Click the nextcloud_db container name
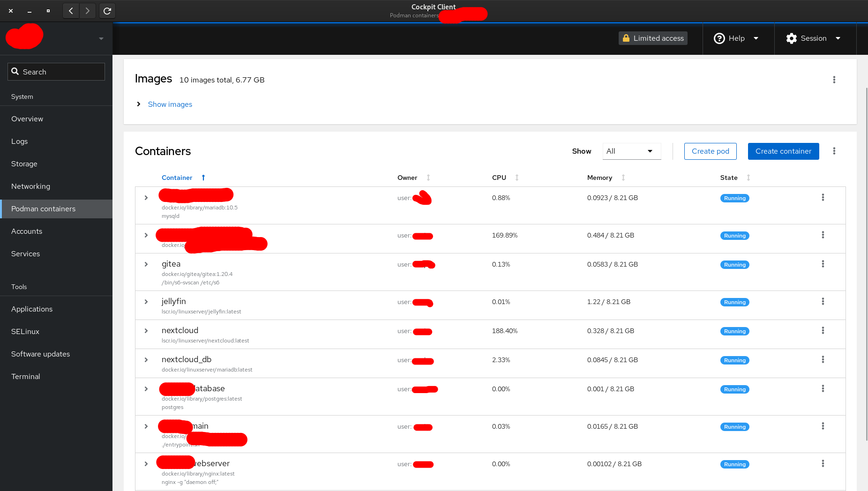 pos(187,359)
